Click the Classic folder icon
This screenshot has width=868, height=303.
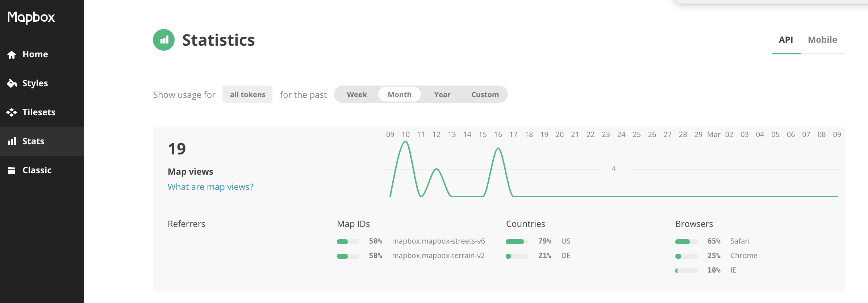pyautogui.click(x=12, y=170)
